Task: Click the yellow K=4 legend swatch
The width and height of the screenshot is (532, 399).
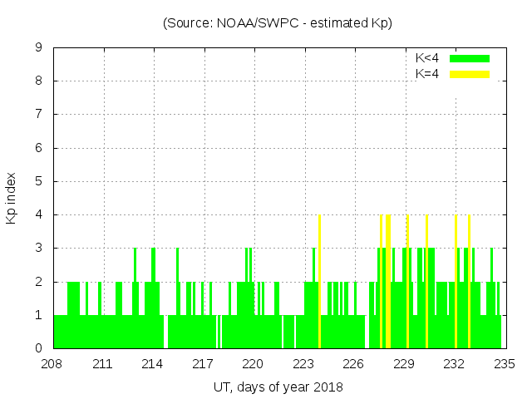Action: point(470,74)
